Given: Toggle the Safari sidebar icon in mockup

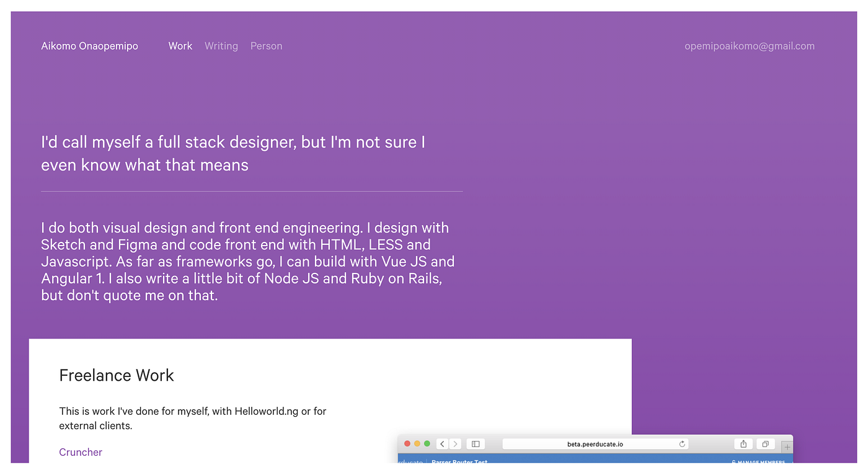Looking at the screenshot, I should pyautogui.click(x=476, y=444).
